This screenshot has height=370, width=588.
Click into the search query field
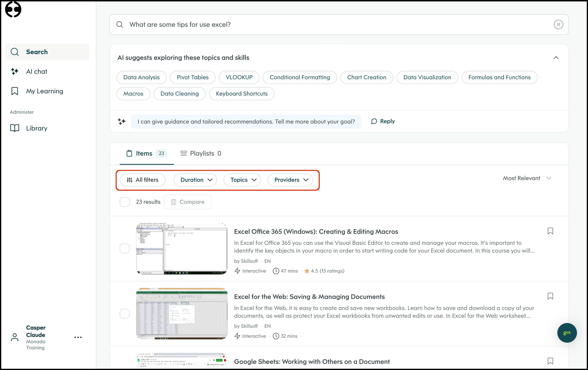pyautogui.click(x=339, y=25)
